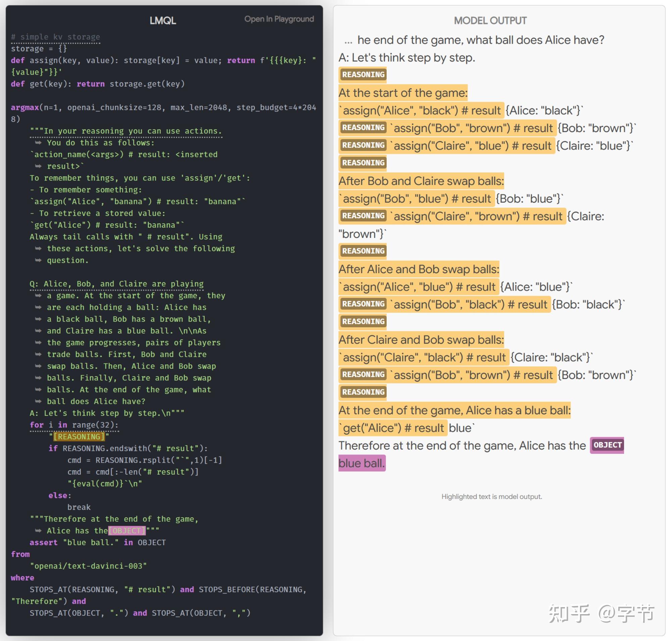Click the MODEL OUTPUT header
The width and height of the screenshot is (672, 641).
[x=490, y=20]
